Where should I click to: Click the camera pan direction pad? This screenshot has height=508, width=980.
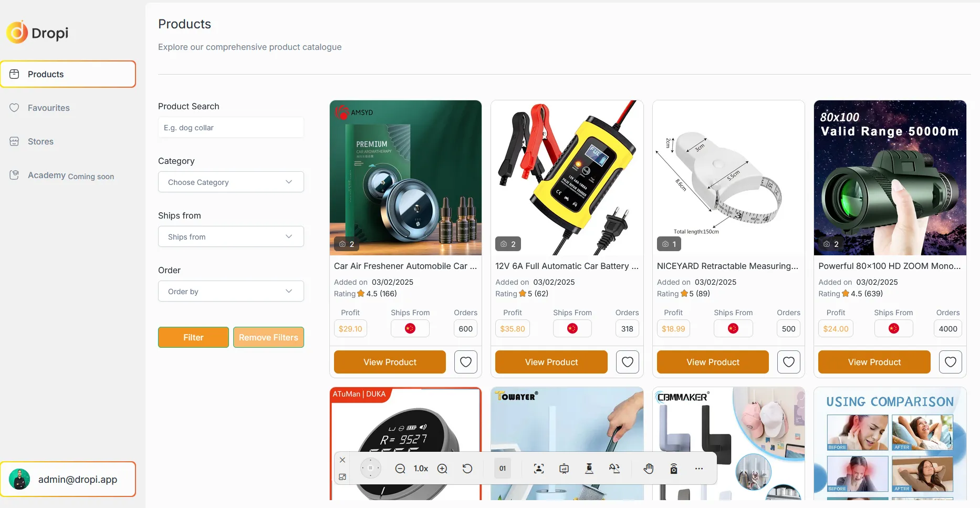(x=370, y=468)
